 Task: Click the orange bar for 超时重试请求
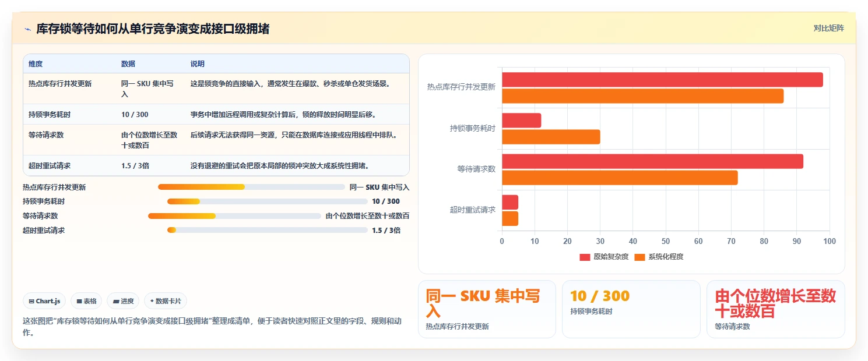point(510,218)
